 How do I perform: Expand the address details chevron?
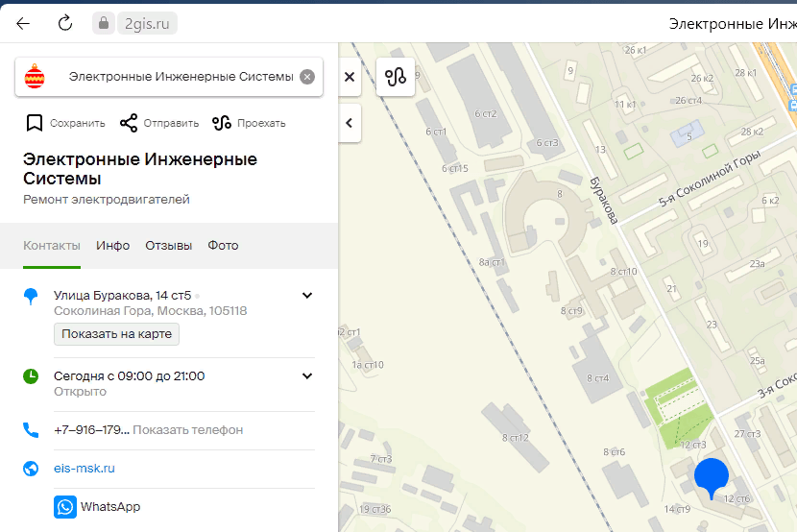click(307, 295)
